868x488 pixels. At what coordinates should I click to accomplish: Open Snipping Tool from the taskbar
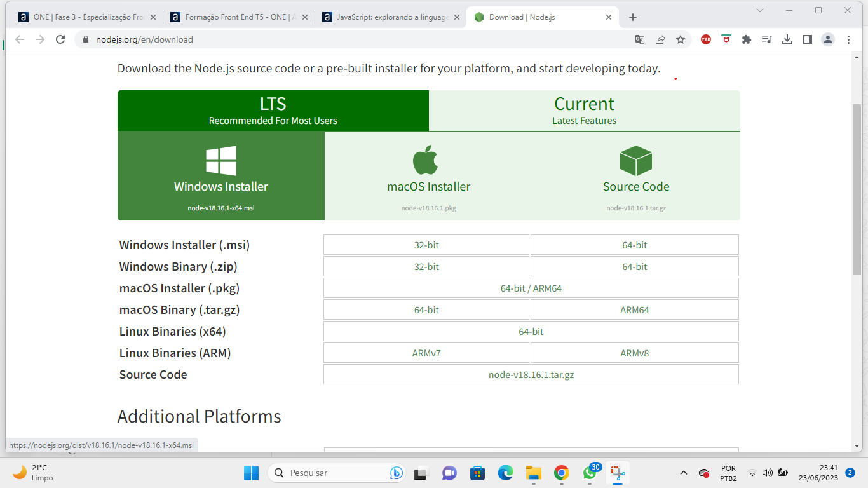[x=617, y=473]
